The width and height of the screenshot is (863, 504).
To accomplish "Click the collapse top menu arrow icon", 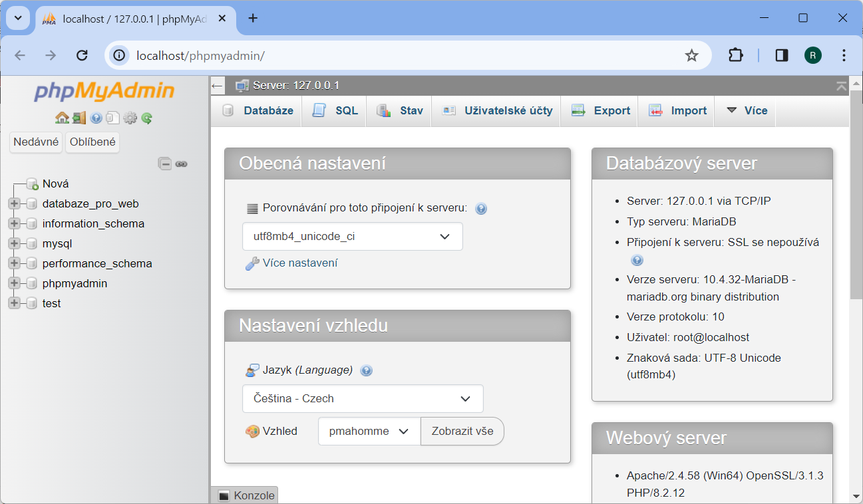I will pos(842,86).
